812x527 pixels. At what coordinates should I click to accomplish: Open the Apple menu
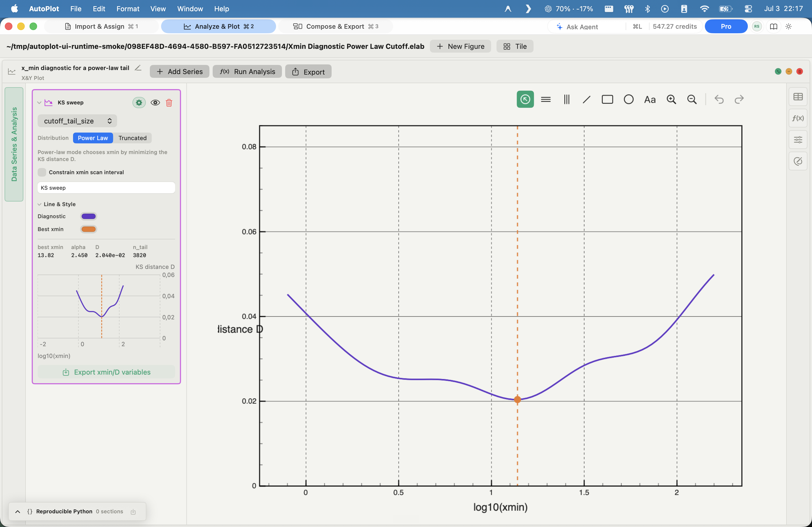coord(14,9)
